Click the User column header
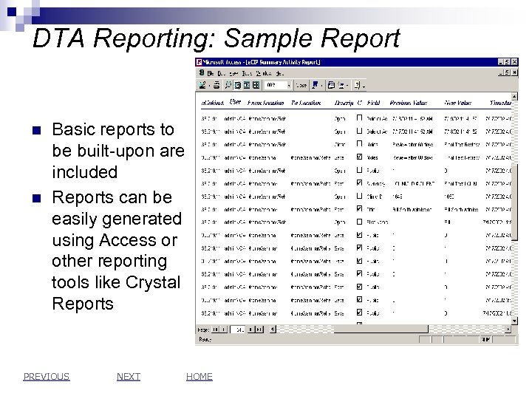Viewport: 532px width, 399px height. 235,101
